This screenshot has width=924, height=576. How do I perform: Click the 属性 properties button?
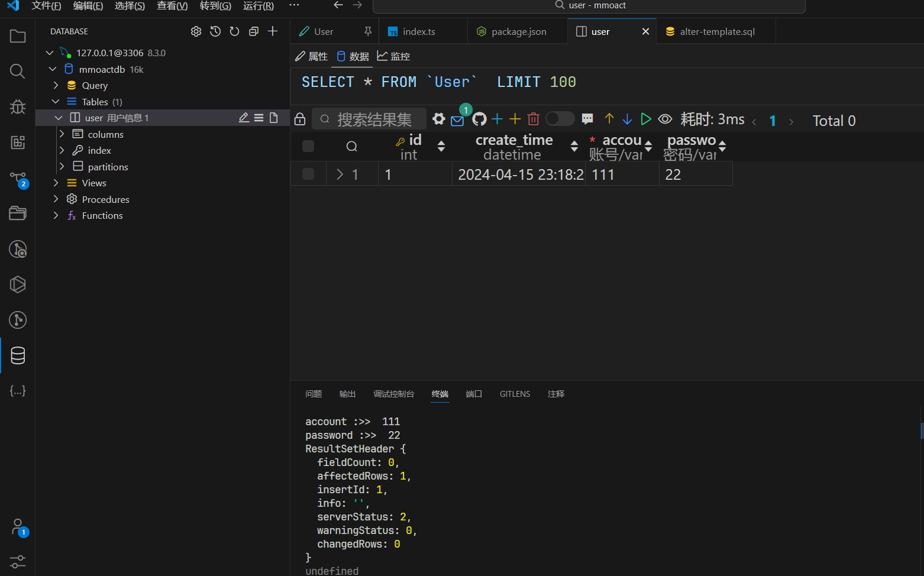click(312, 56)
